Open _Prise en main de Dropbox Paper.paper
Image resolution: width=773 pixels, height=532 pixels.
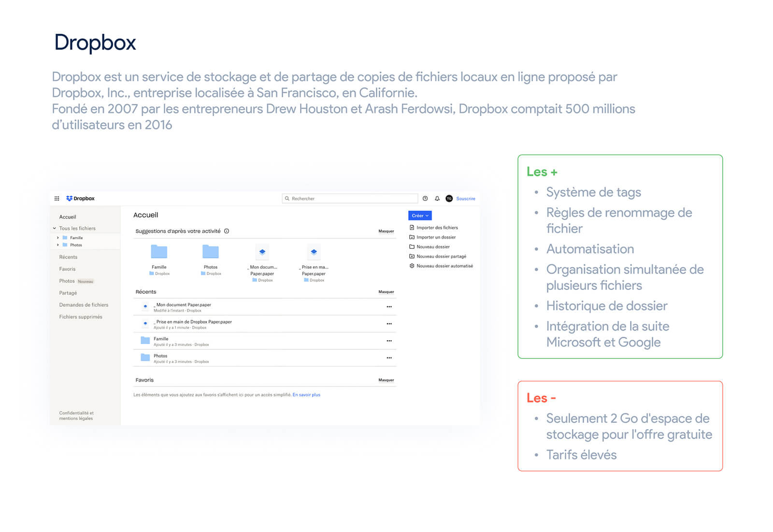264,324
